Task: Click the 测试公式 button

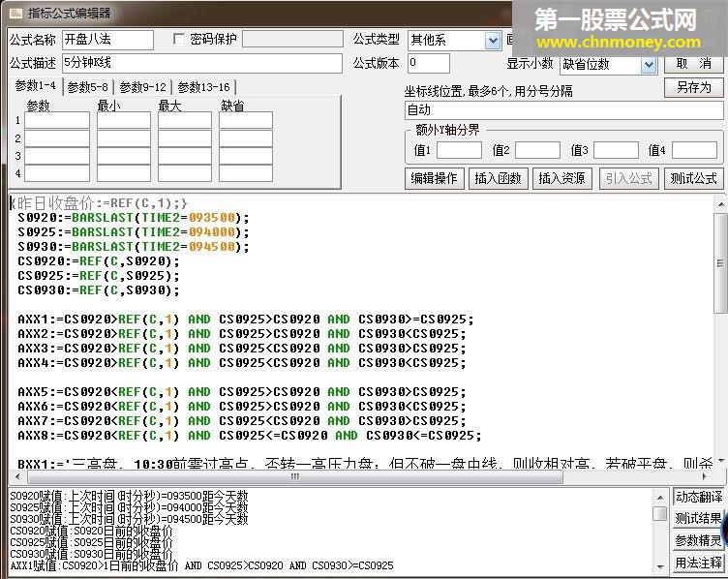Action: [x=694, y=178]
